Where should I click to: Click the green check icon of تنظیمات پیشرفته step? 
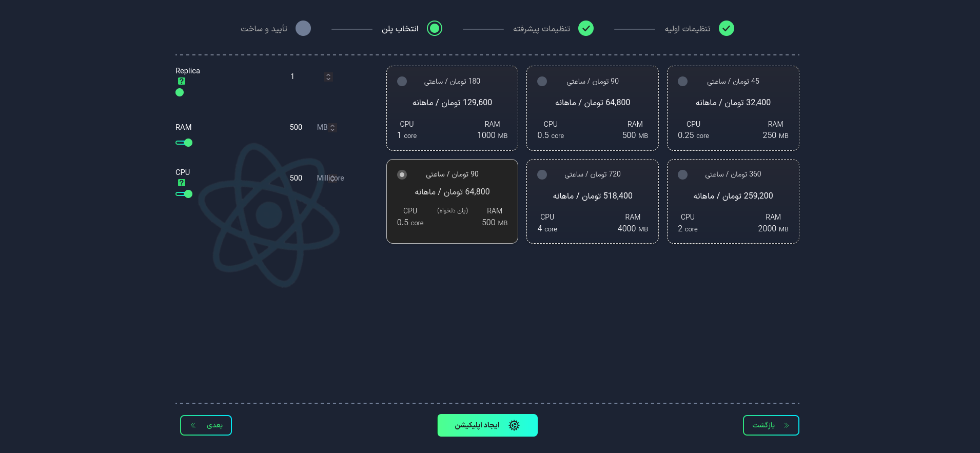[x=586, y=28]
